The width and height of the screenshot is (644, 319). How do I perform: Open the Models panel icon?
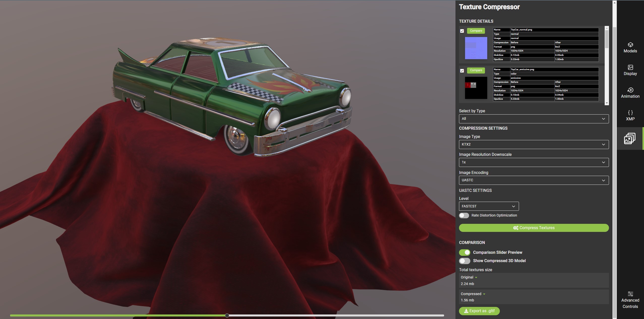tap(630, 45)
